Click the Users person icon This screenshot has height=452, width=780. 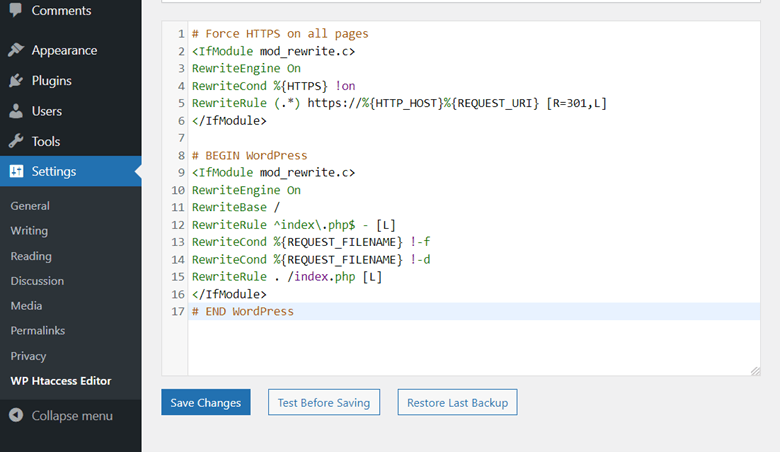point(16,111)
